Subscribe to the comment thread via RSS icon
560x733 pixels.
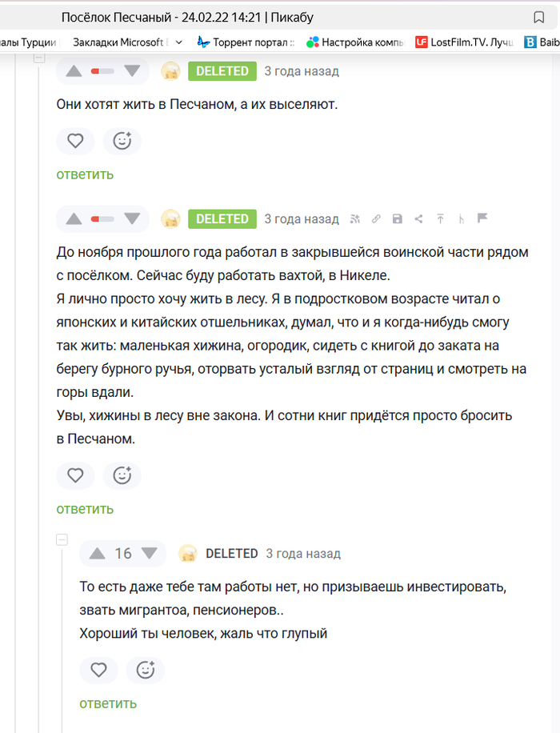pos(355,218)
